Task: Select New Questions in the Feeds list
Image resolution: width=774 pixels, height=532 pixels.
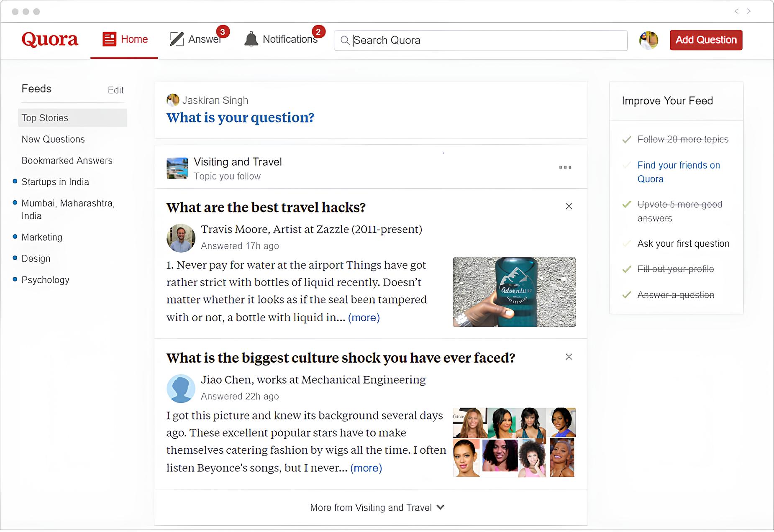Action: (x=53, y=139)
